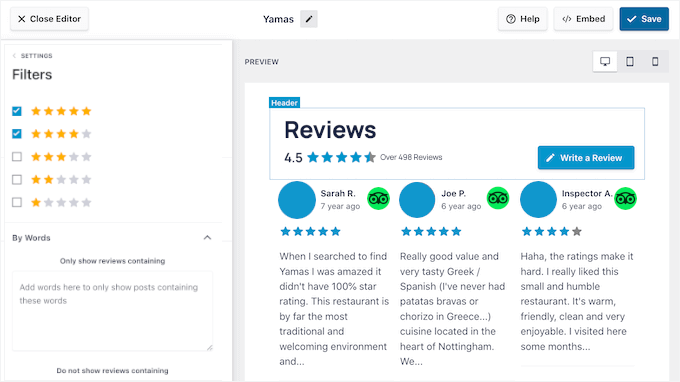Click '6 year ago' under Inspector A.
The width and height of the screenshot is (680, 382).
click(582, 206)
